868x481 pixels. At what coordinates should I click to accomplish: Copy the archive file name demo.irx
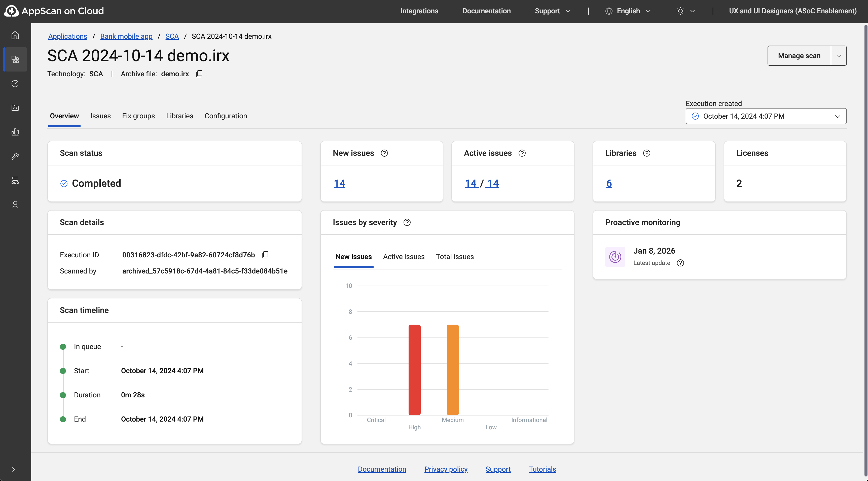click(x=199, y=74)
